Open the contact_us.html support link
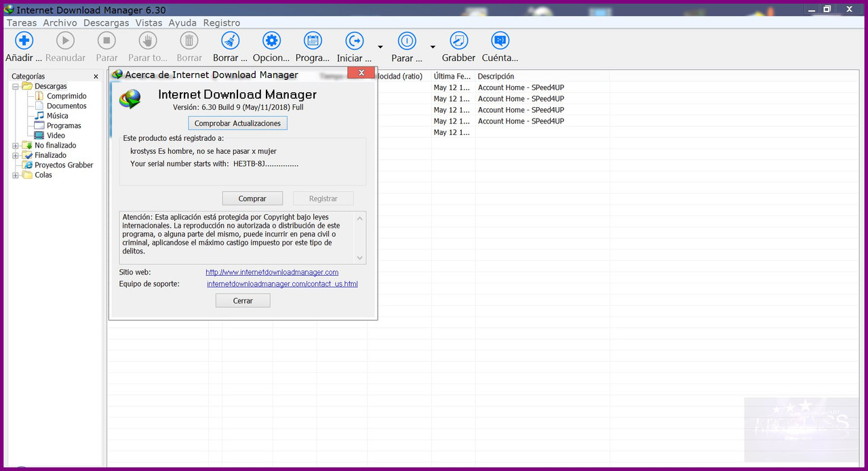This screenshot has height=471, width=868. [x=282, y=284]
